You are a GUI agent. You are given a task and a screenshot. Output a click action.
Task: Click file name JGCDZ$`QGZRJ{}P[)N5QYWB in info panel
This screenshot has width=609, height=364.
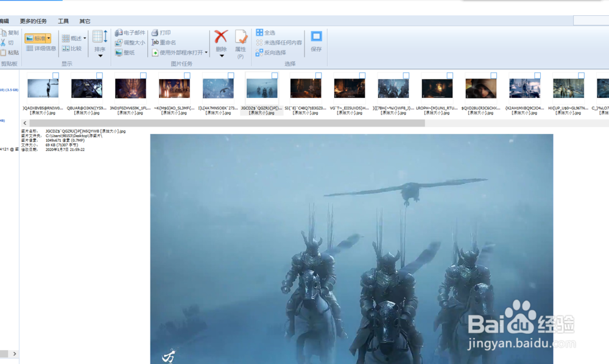pos(85,131)
